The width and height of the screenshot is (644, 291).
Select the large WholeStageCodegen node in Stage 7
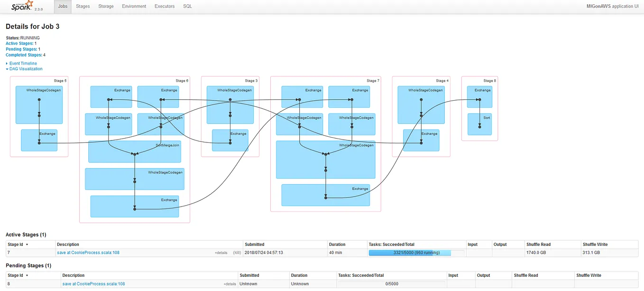point(325,160)
